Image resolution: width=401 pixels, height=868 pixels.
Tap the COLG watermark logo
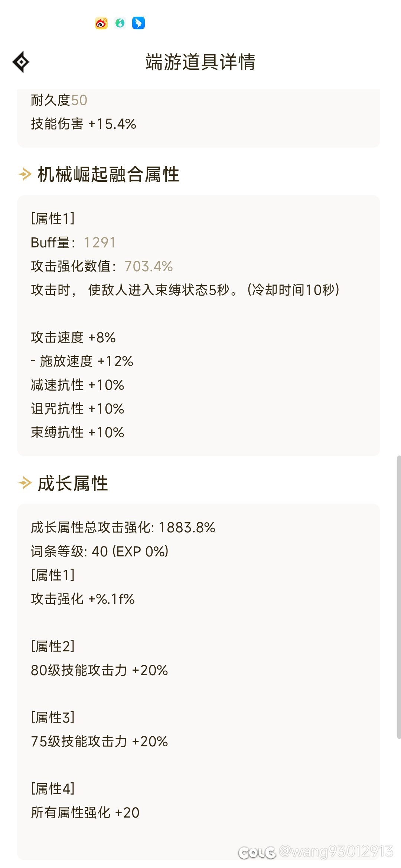(x=257, y=852)
